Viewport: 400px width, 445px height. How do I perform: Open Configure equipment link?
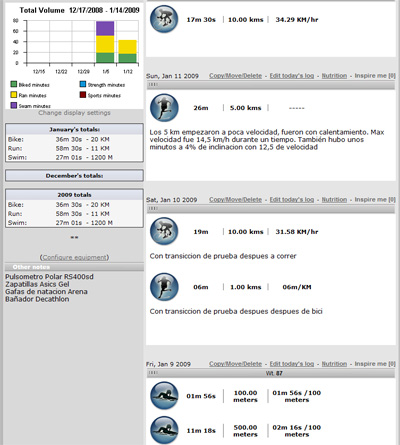pos(74,257)
